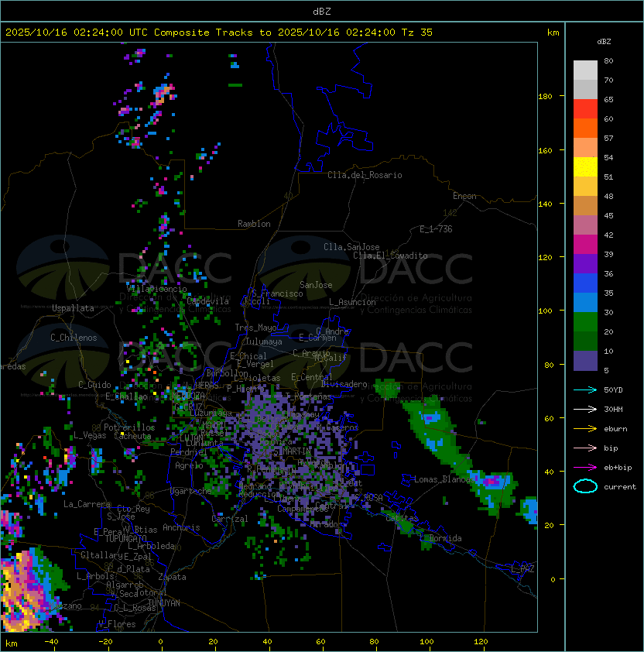Viewport: 644px width, 652px height.
Task: Click the Divisadero map label
Action: coord(344,384)
